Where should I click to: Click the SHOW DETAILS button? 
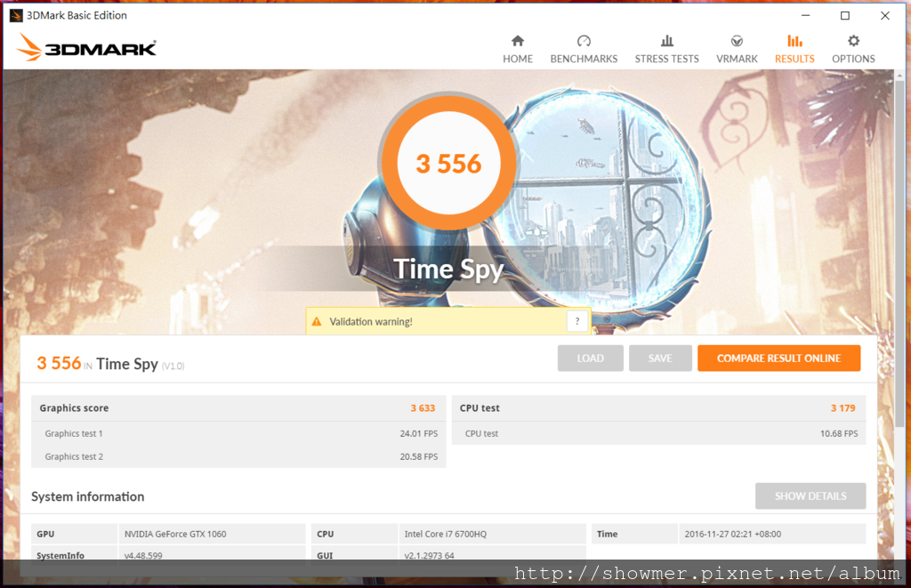(x=810, y=496)
